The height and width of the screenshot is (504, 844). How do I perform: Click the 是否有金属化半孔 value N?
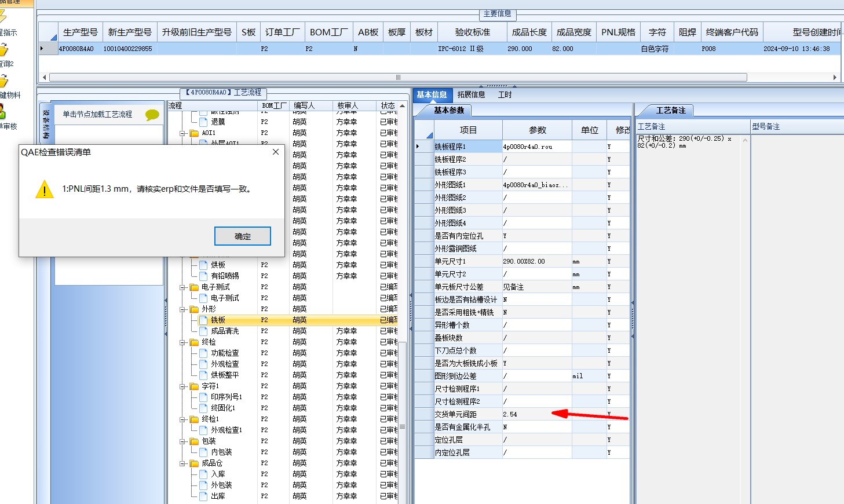tap(537, 427)
